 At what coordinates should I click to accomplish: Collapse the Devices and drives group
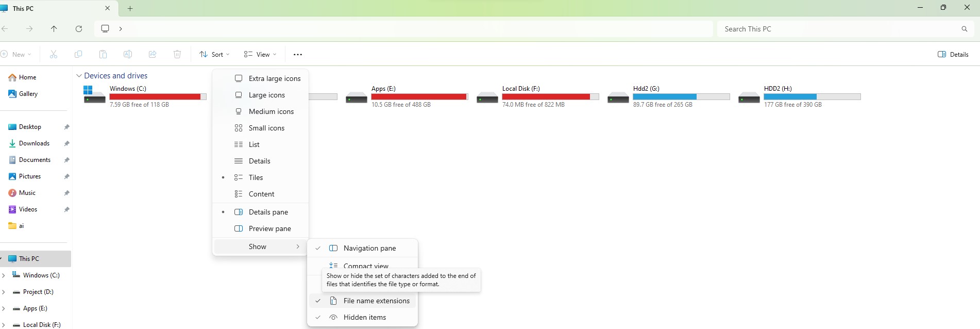79,76
